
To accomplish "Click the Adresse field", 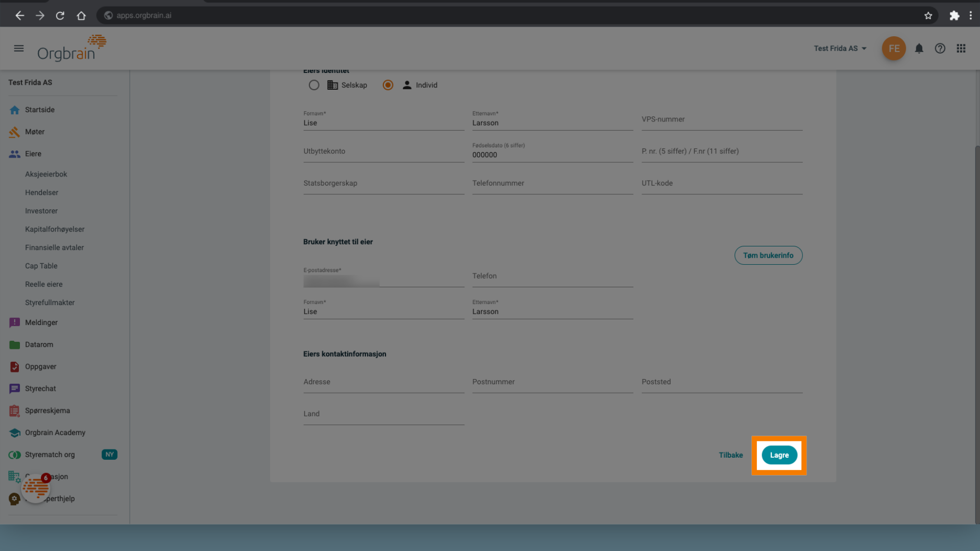I will [384, 383].
